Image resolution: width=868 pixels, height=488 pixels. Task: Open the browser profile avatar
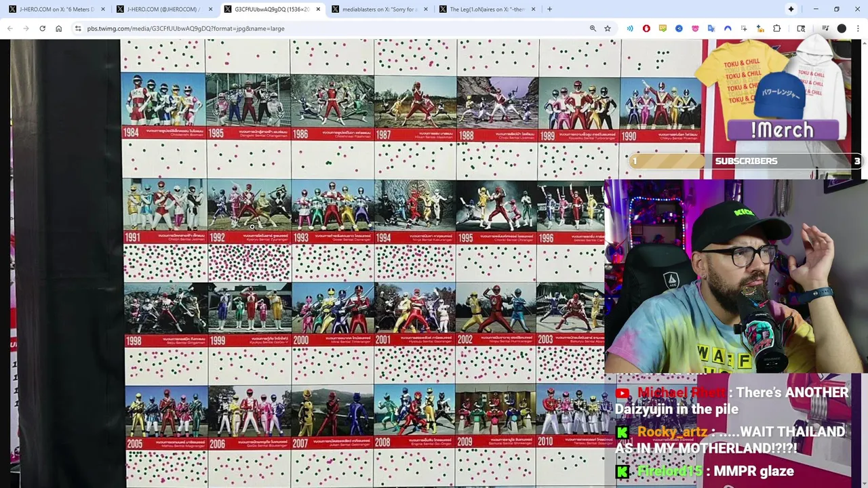tap(842, 28)
